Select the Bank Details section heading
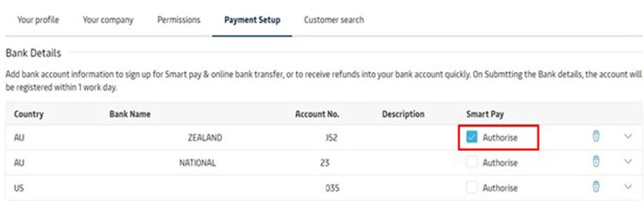The height and width of the screenshot is (208, 644). (x=33, y=53)
